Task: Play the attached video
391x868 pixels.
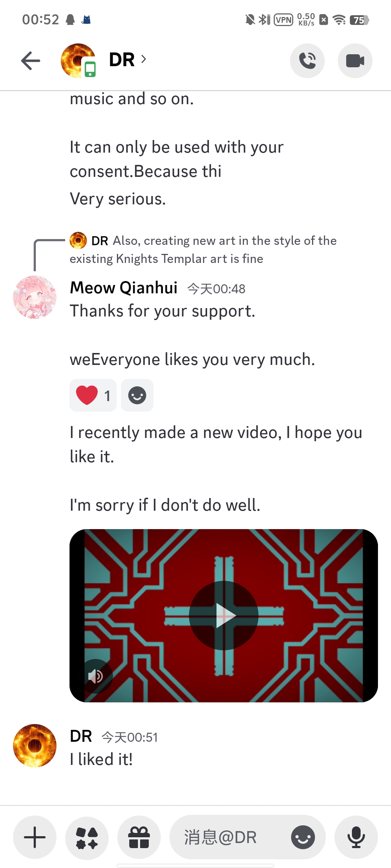Action: click(224, 616)
